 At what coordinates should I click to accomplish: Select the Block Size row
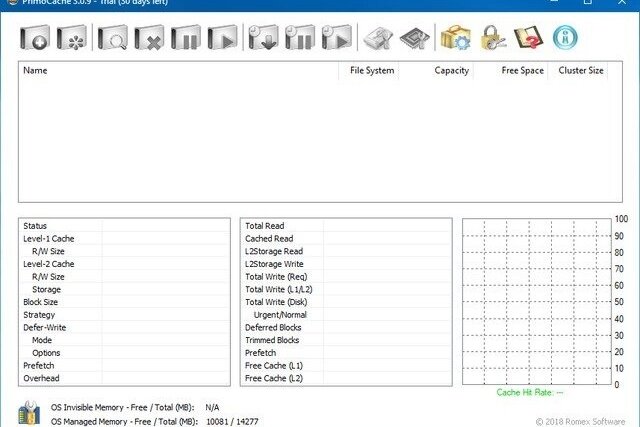tap(124, 302)
